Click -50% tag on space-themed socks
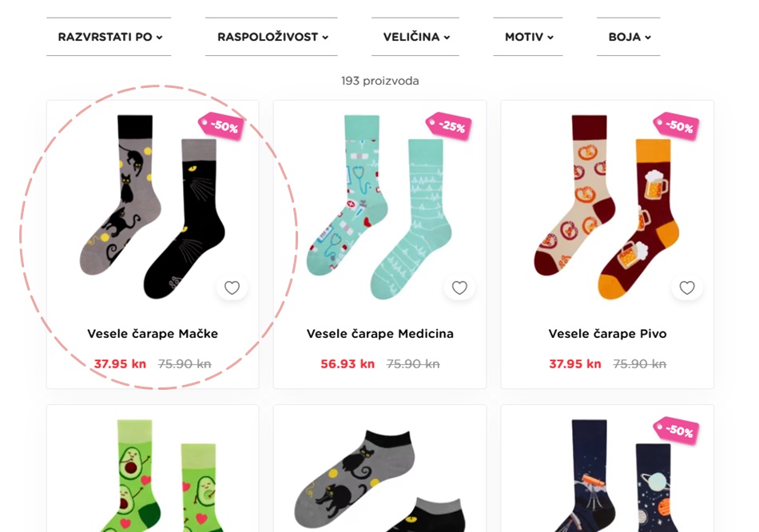Image resolution: width=759 pixels, height=532 pixels. [676, 430]
